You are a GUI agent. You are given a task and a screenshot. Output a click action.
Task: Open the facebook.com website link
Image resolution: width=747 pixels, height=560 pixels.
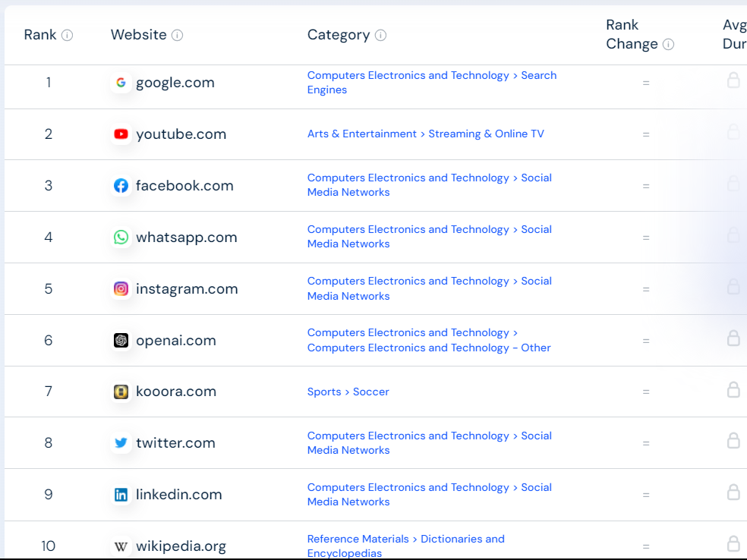click(184, 186)
